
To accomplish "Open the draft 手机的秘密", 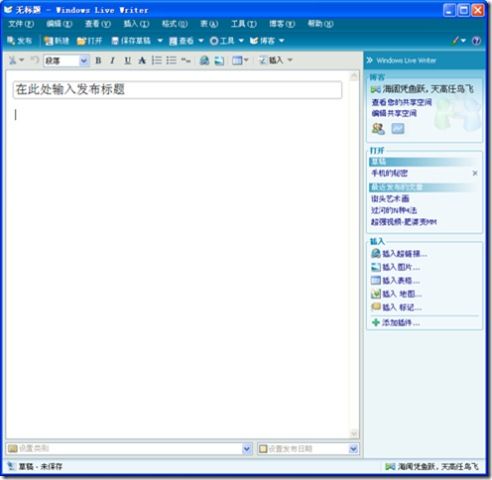I will pyautogui.click(x=389, y=173).
